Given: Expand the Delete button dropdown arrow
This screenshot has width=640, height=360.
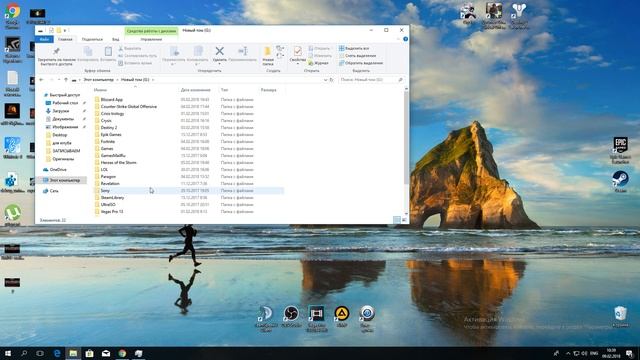Looking at the screenshot, I should click(220, 64).
